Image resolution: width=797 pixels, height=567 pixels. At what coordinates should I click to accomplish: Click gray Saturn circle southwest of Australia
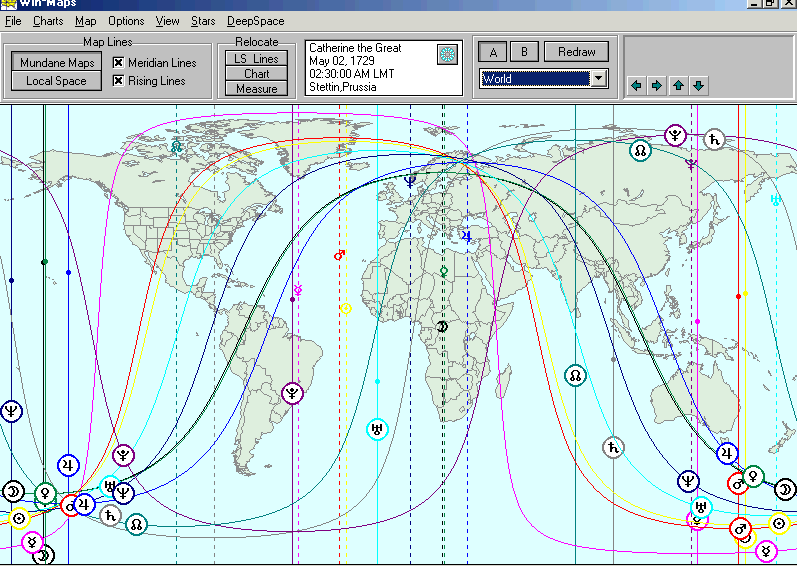pos(613,447)
